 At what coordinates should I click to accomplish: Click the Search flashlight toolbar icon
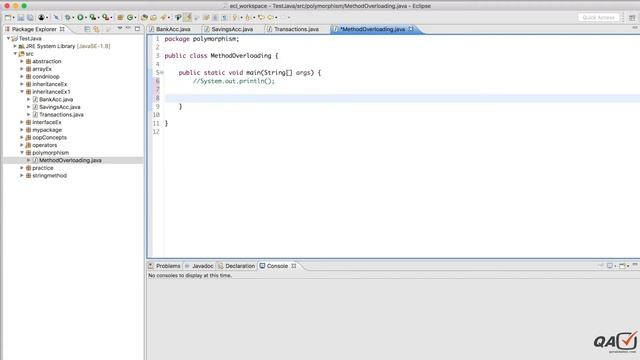(x=163, y=18)
